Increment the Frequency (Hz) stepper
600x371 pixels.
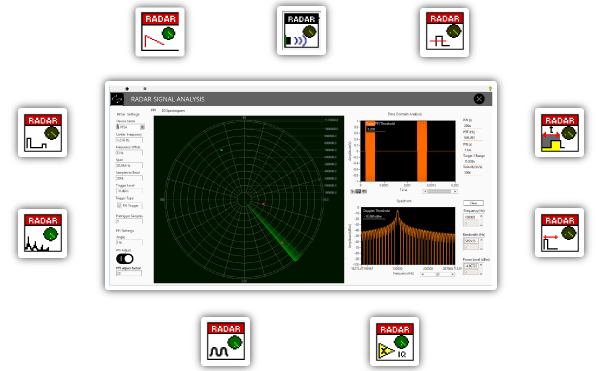coord(481,216)
